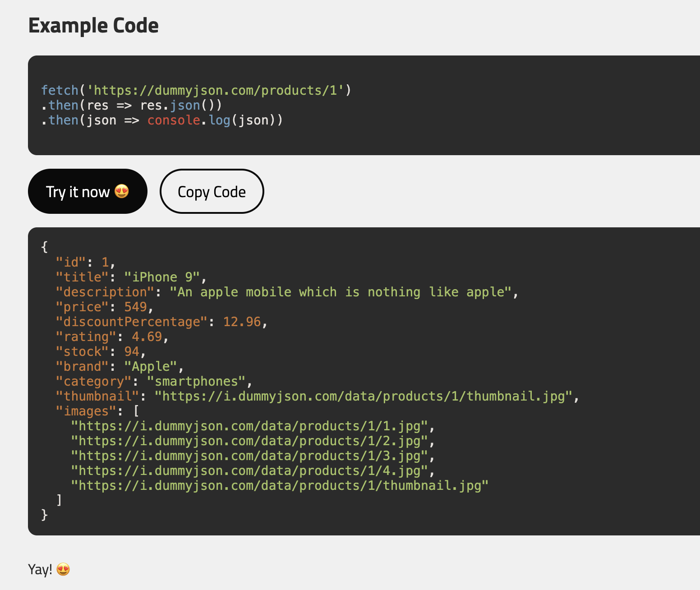Screen dimensions: 700x590
Task: Click the Example Code heading
Action: [x=93, y=26]
